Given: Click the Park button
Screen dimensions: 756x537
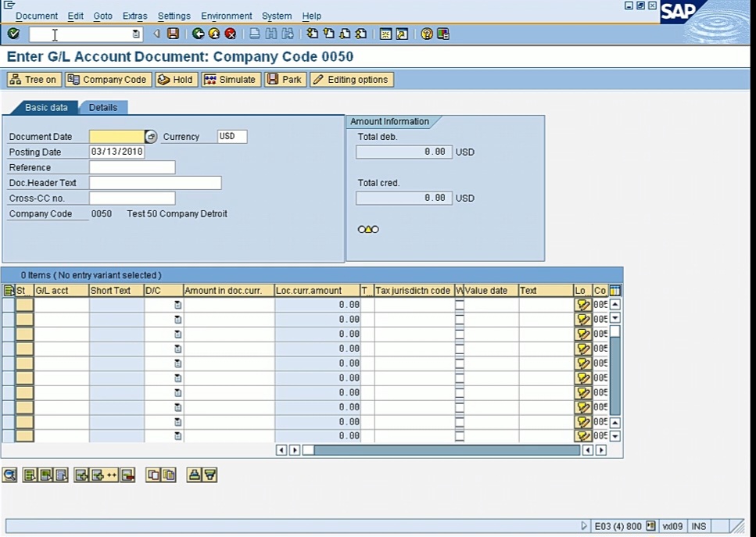Looking at the screenshot, I should pos(285,80).
